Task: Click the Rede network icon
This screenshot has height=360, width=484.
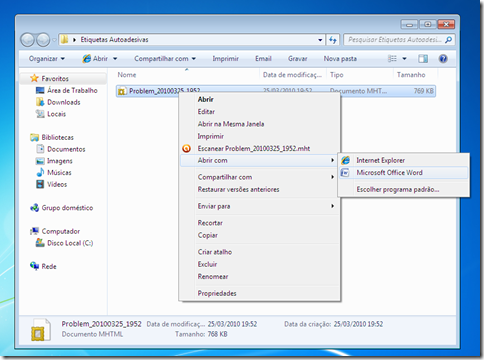Action: pyautogui.click(x=34, y=266)
